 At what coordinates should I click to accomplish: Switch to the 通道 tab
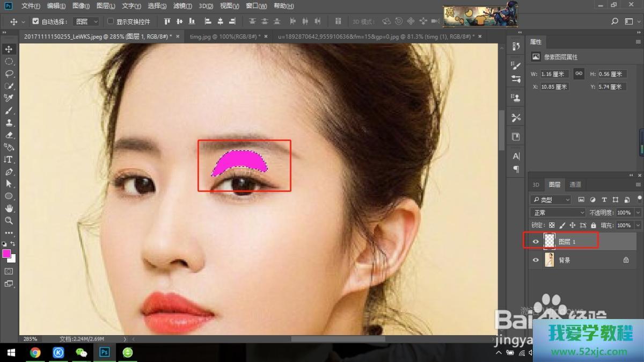pos(575,184)
